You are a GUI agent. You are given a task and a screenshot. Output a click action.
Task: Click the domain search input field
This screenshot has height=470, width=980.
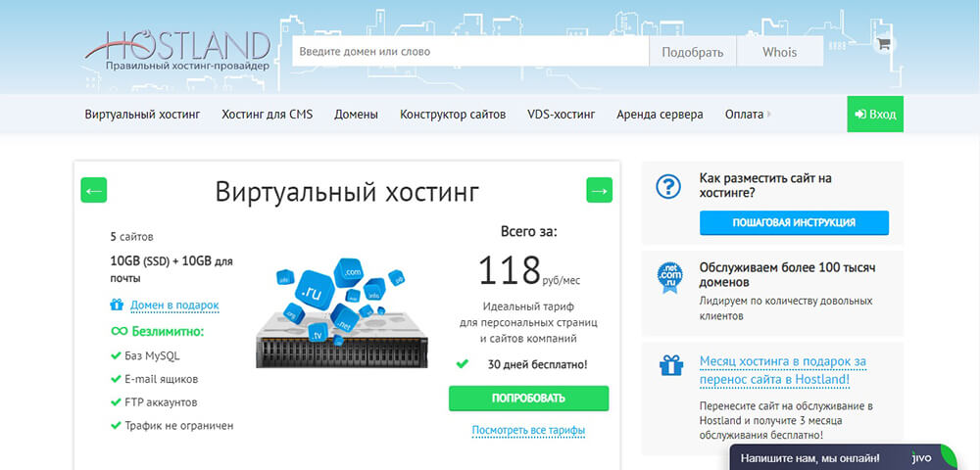click(470, 51)
